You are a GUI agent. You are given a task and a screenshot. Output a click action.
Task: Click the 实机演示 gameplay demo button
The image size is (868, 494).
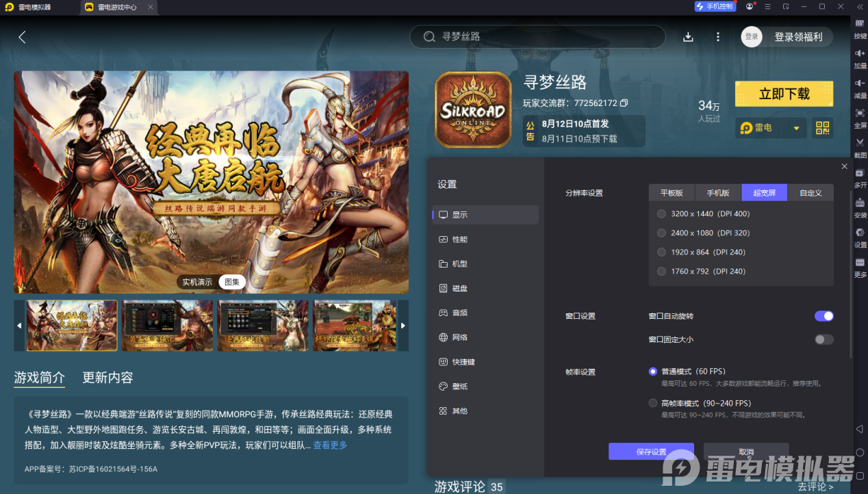(196, 282)
